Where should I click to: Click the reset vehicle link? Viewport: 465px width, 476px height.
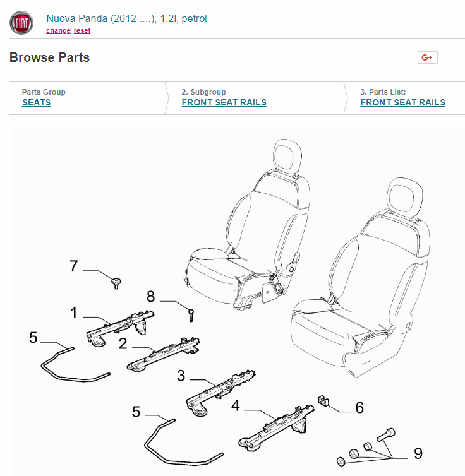click(x=82, y=30)
